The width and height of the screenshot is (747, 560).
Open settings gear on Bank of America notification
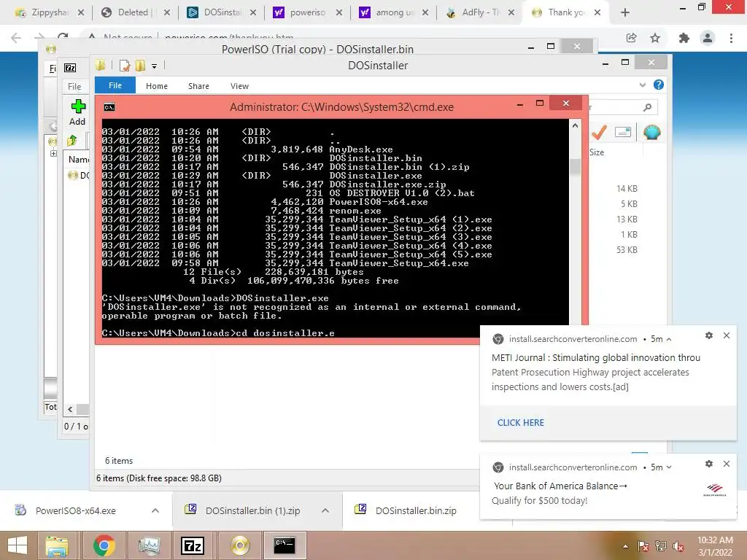pyautogui.click(x=709, y=463)
